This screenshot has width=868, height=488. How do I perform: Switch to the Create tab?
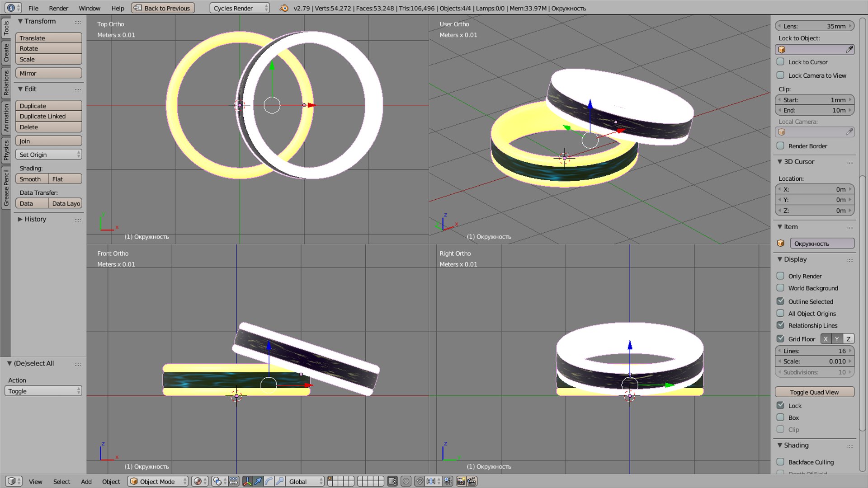click(x=6, y=53)
